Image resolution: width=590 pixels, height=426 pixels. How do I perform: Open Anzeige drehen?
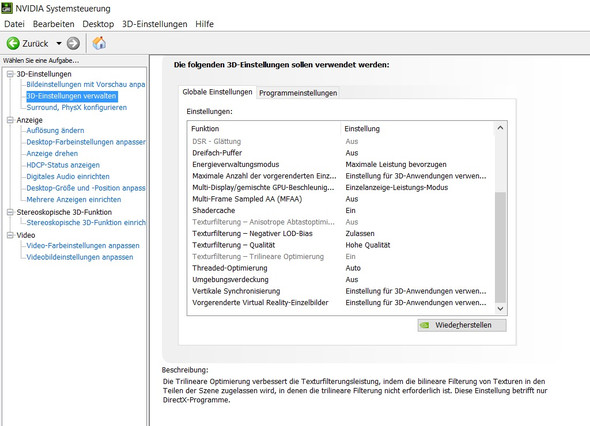point(52,154)
